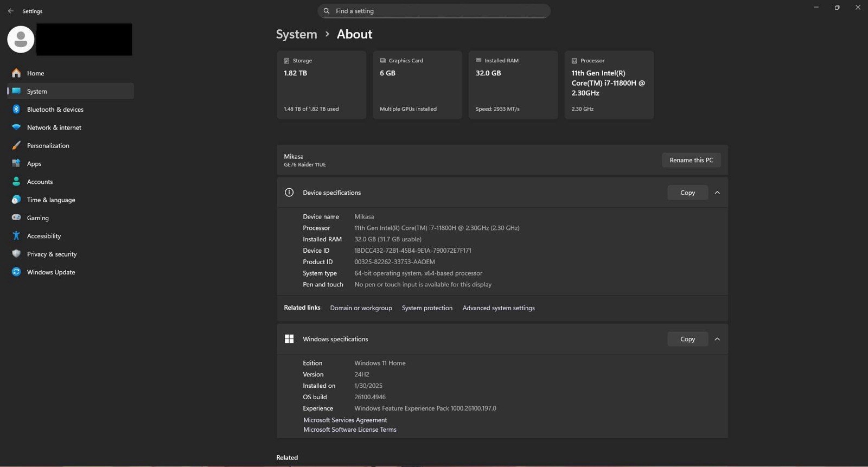Click the Gaming controller icon

click(16, 217)
